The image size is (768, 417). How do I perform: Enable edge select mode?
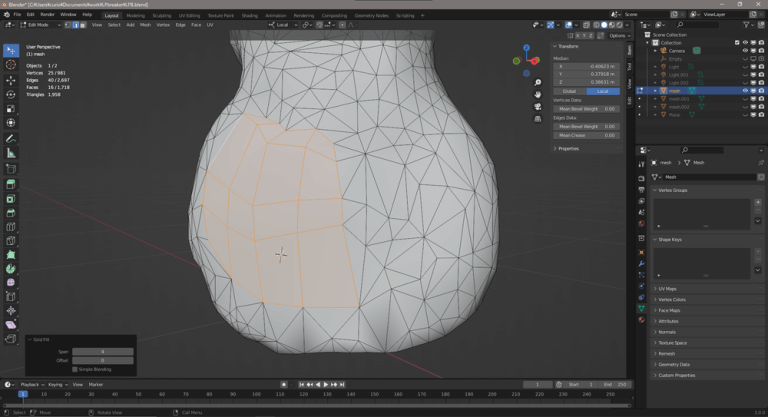pos(75,25)
